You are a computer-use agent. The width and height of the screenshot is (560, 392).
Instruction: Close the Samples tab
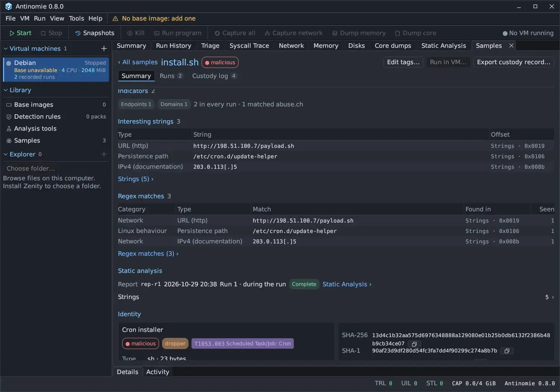pos(511,46)
